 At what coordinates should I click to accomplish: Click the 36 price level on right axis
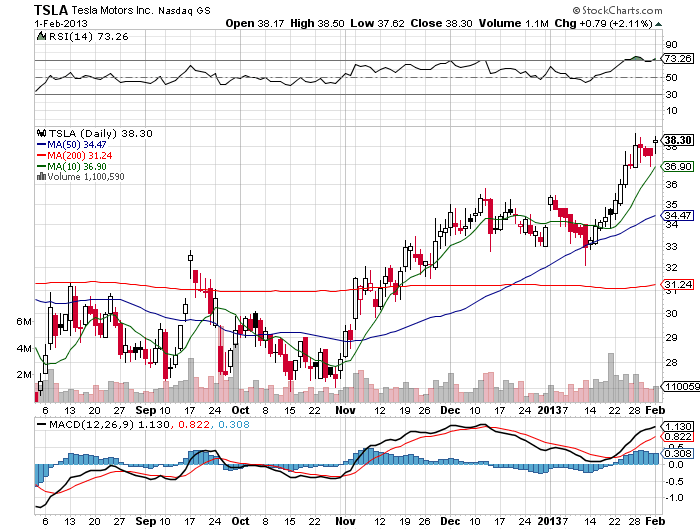pos(671,184)
